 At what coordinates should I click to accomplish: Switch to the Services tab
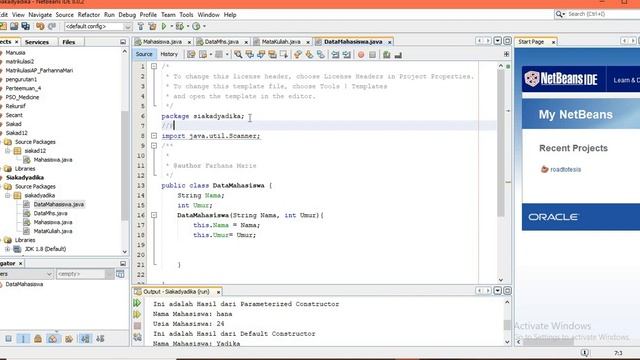[x=37, y=42]
